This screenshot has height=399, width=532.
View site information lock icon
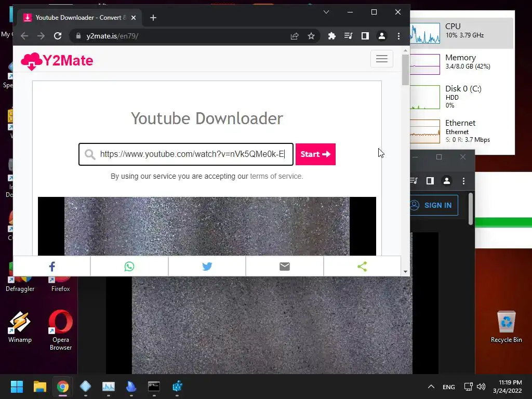point(78,36)
